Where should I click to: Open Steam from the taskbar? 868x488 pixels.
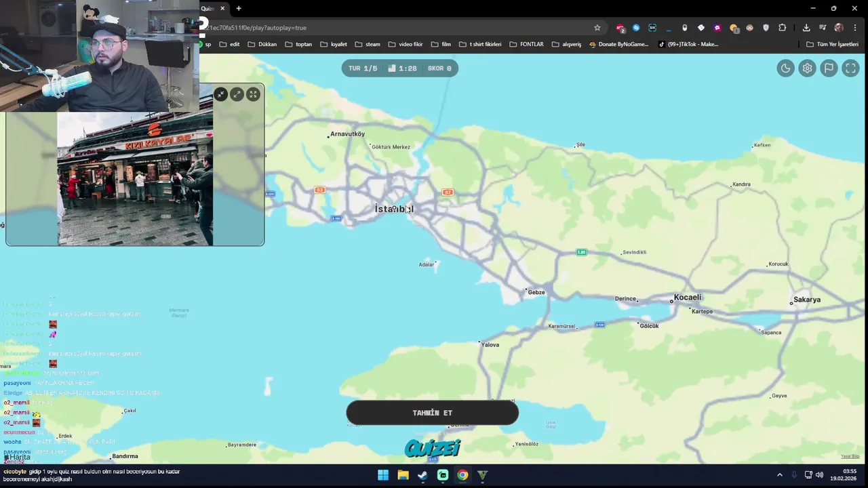pyautogui.click(x=422, y=475)
